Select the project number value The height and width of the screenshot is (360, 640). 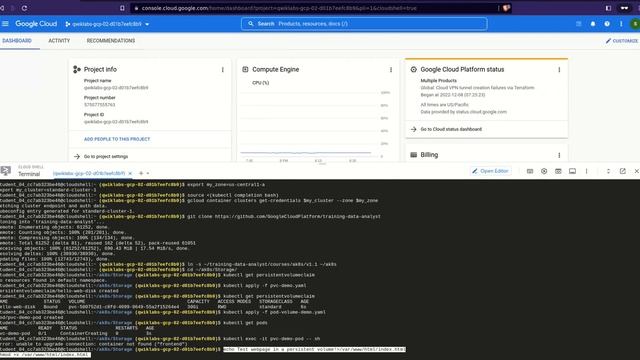pos(99,105)
